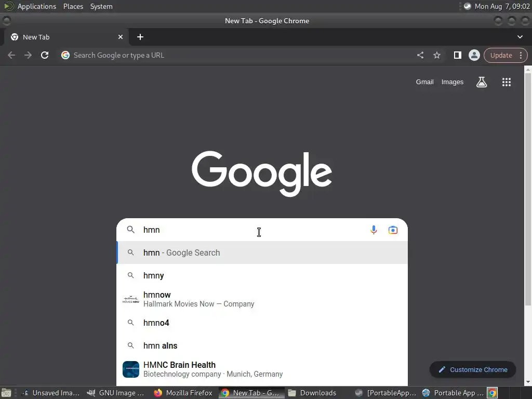Image resolution: width=532 pixels, height=399 pixels.
Task: Open a new tab with plus
Action: (x=140, y=37)
